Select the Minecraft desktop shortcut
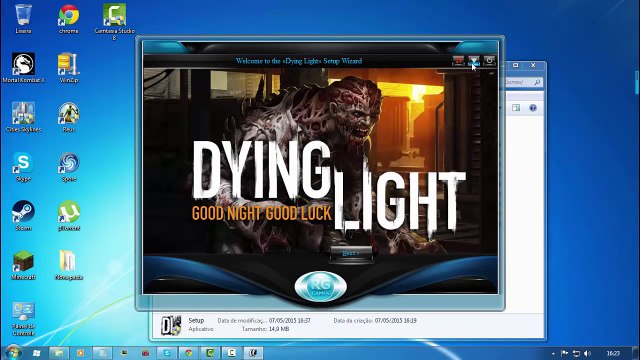Image resolution: width=640 pixels, height=360 pixels. click(23, 265)
